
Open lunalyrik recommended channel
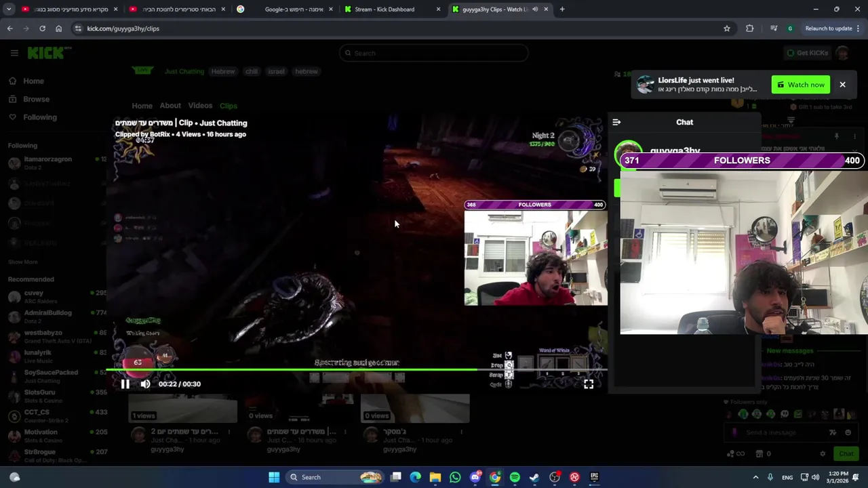pos(54,357)
